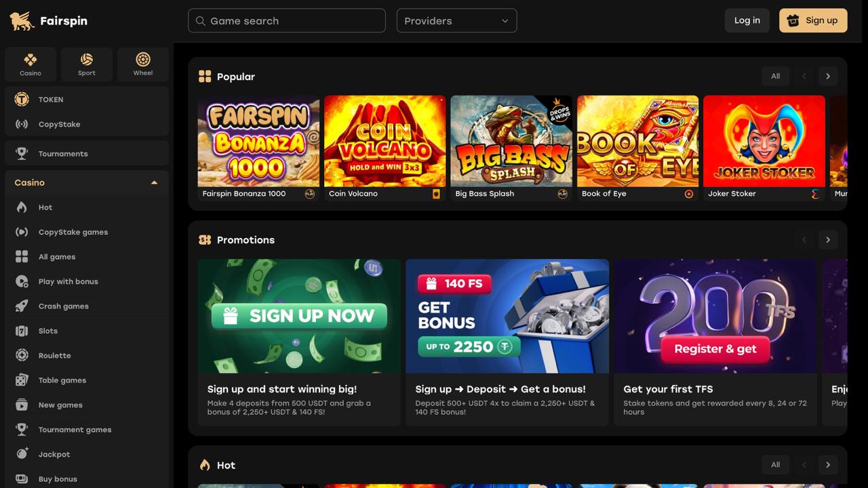Click the CopyStake games icon
Screen dimensions: 868x488
[22, 232]
